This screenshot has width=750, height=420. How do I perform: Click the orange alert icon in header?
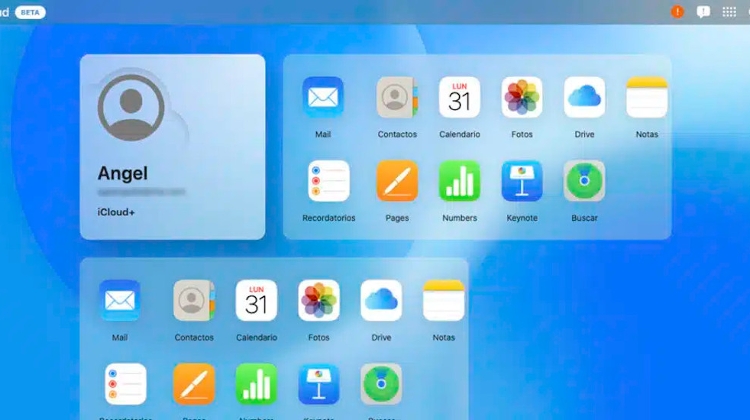pos(677,12)
